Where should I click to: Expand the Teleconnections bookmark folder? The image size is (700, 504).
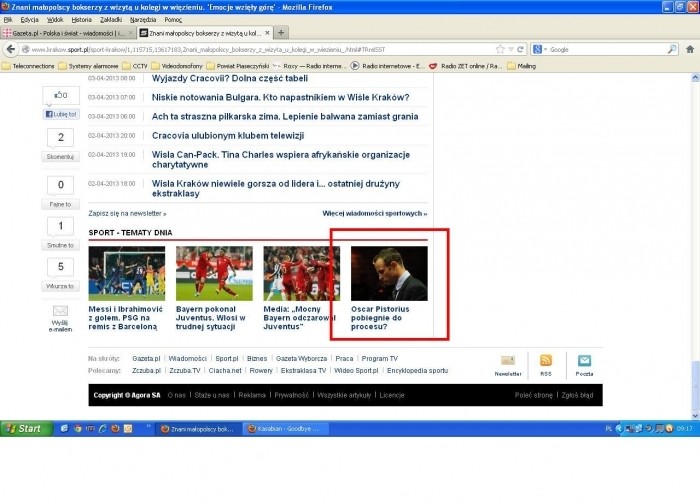click(x=28, y=66)
